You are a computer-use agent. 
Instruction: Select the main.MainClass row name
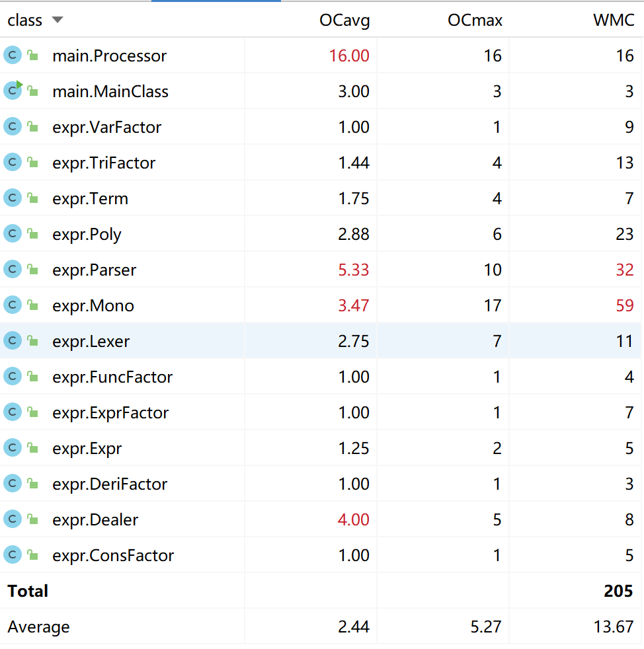pyautogui.click(x=110, y=91)
